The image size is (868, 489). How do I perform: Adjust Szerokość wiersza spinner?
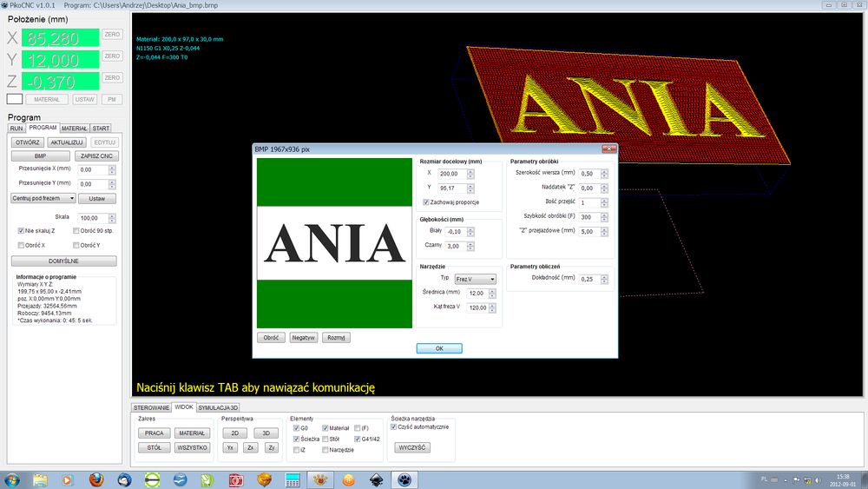click(x=604, y=174)
